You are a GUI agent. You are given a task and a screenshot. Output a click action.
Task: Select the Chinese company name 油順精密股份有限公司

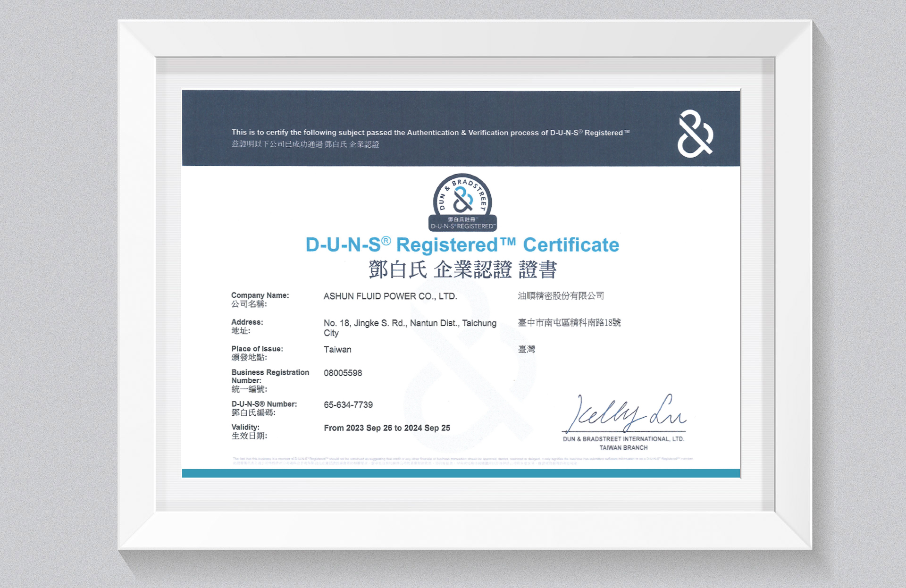tap(561, 296)
